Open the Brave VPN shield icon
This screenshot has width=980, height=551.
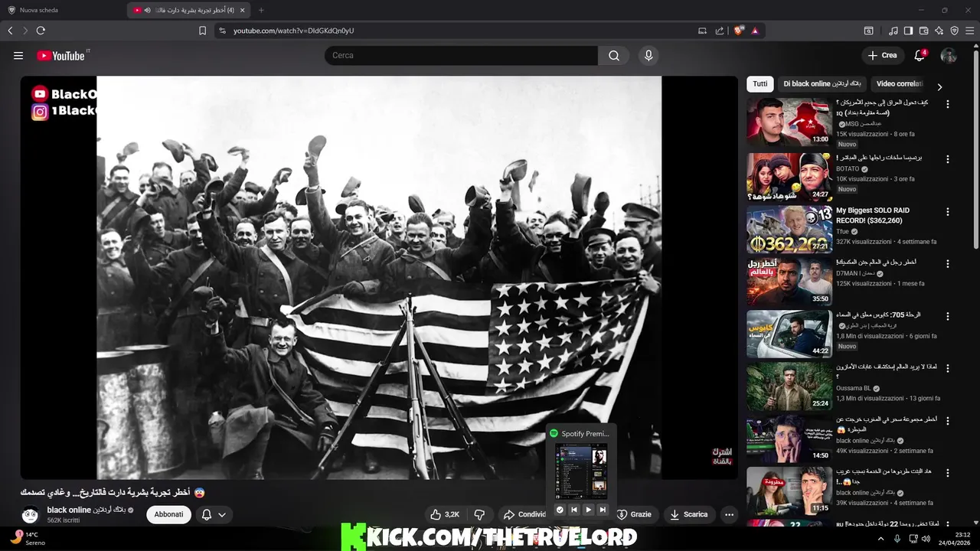click(954, 31)
